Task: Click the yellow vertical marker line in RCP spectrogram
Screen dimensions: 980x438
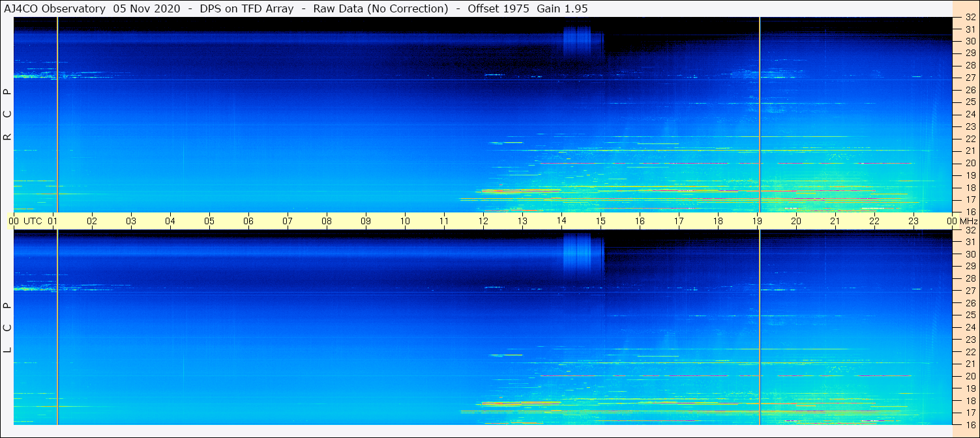Action: (x=57, y=115)
